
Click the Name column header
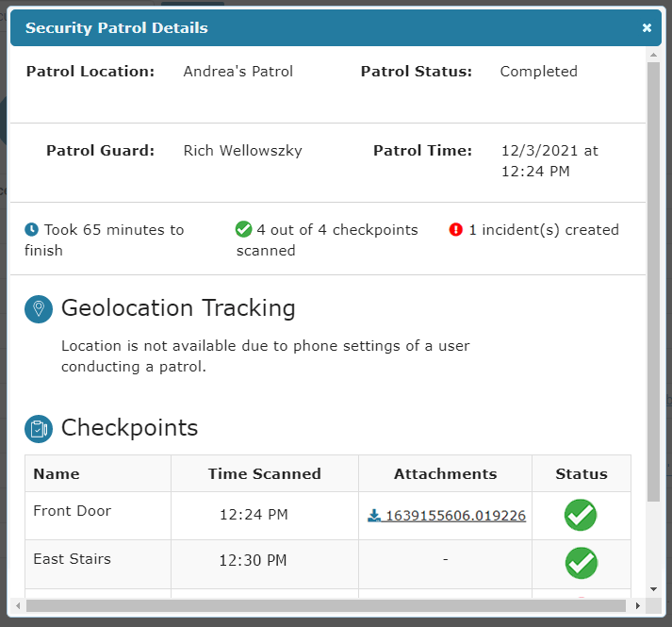click(x=57, y=474)
